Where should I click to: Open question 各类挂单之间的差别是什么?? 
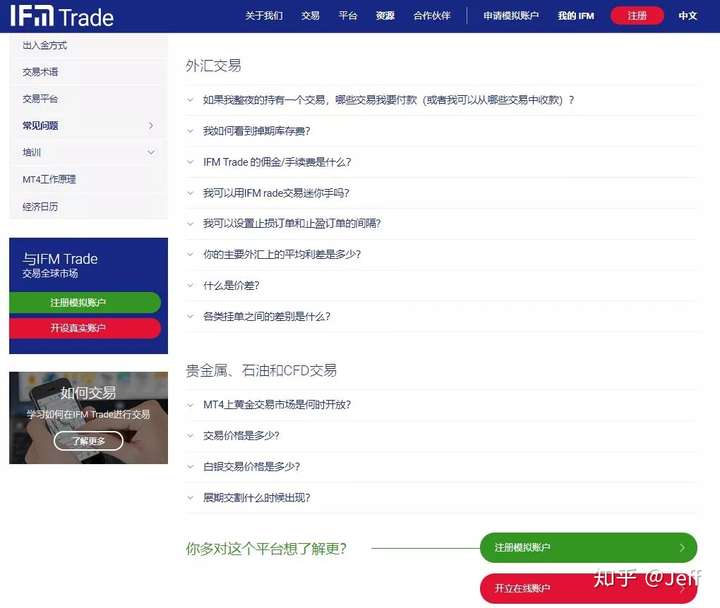[x=267, y=316]
